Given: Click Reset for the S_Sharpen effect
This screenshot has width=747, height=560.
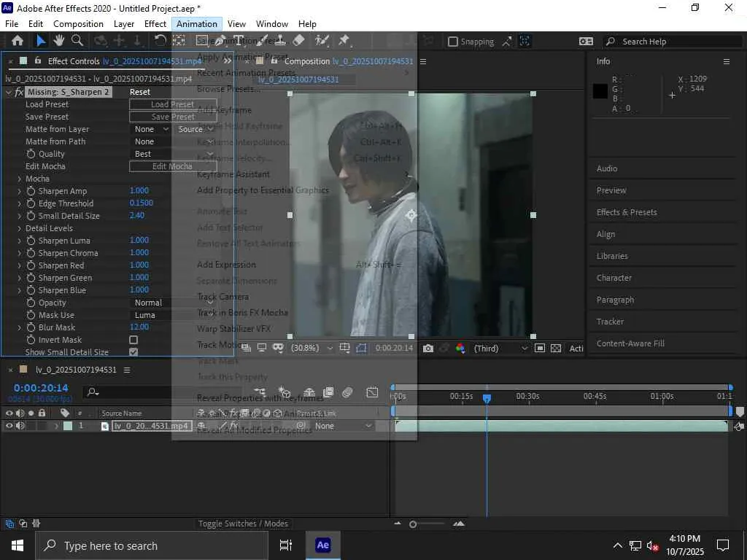Looking at the screenshot, I should (140, 92).
